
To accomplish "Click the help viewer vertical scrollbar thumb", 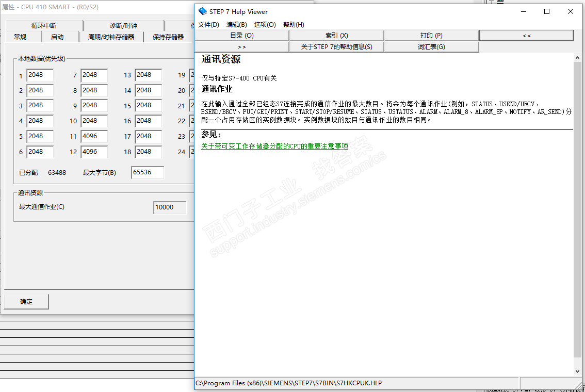I will (x=578, y=209).
